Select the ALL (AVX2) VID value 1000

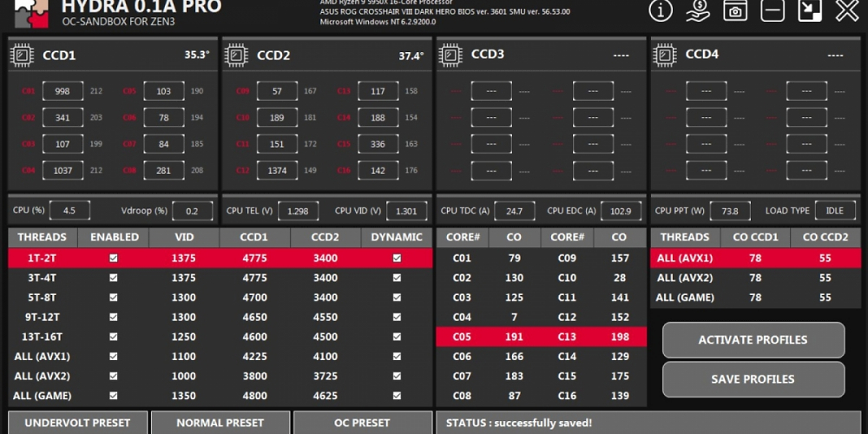(x=184, y=376)
